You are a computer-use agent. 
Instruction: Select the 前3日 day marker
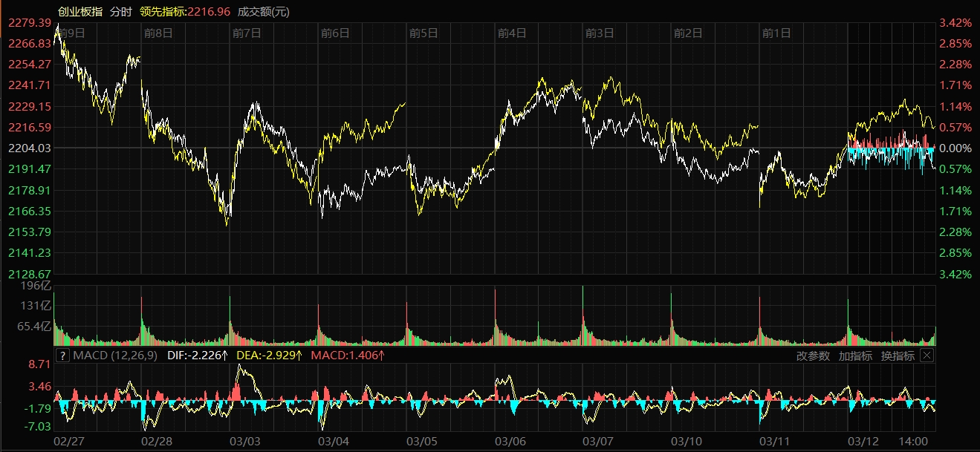click(x=600, y=33)
